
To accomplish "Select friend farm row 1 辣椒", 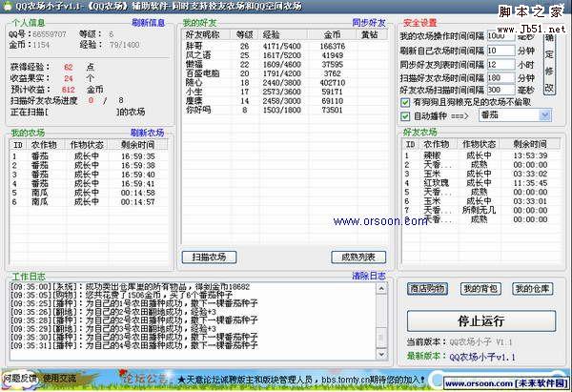I will pos(480,155).
